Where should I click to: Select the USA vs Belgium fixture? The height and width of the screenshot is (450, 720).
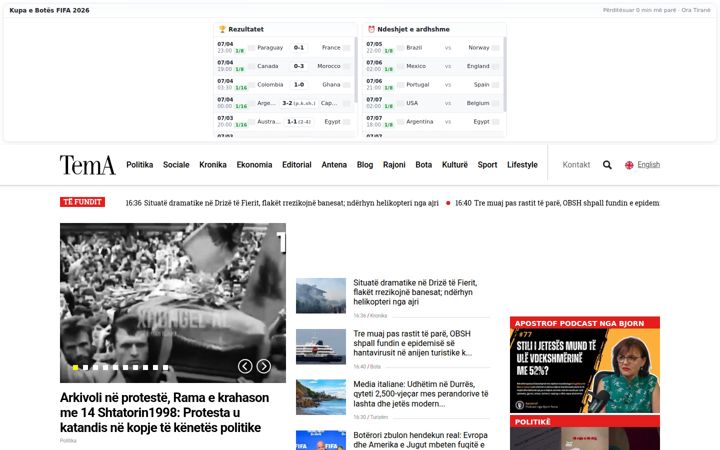433,103
